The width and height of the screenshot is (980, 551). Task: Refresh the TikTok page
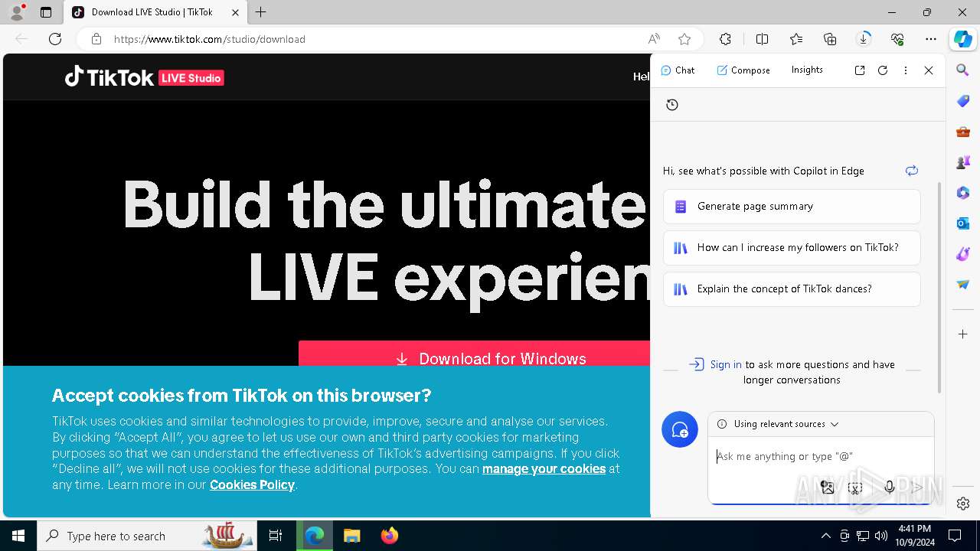55,39
